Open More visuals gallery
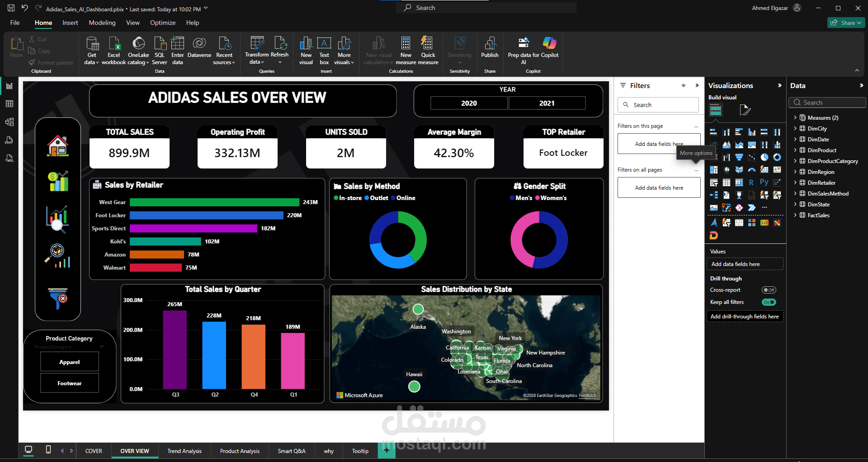Image resolution: width=868 pixels, height=462 pixels. 344,51
